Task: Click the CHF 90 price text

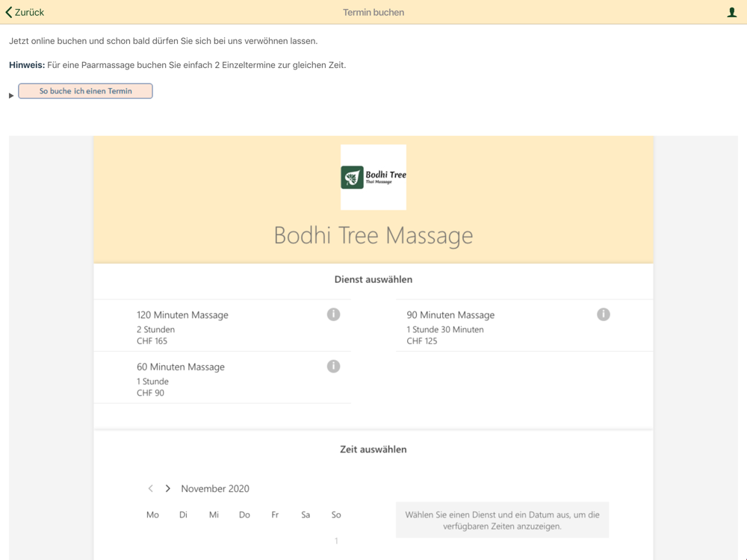Action: point(151,393)
